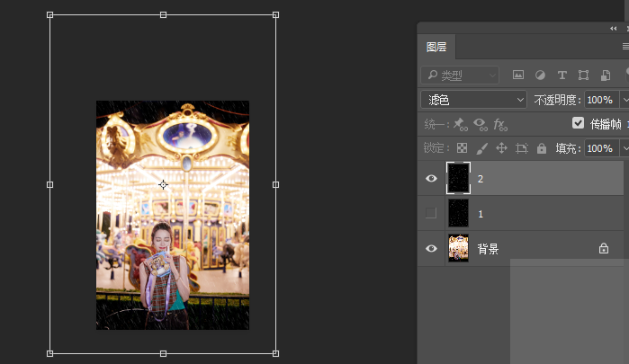The width and height of the screenshot is (629, 364).
Task: Click the 填充 fill value field
Action: tap(600, 148)
